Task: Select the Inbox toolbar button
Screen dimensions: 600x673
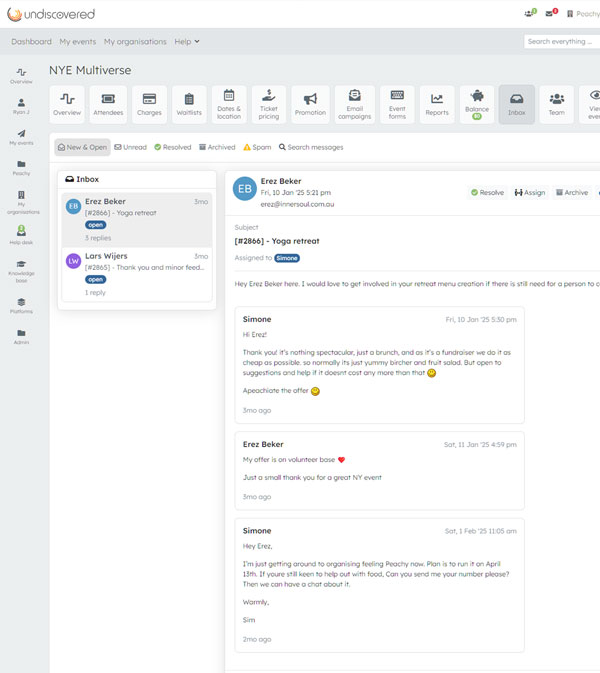Action: pyautogui.click(x=517, y=104)
